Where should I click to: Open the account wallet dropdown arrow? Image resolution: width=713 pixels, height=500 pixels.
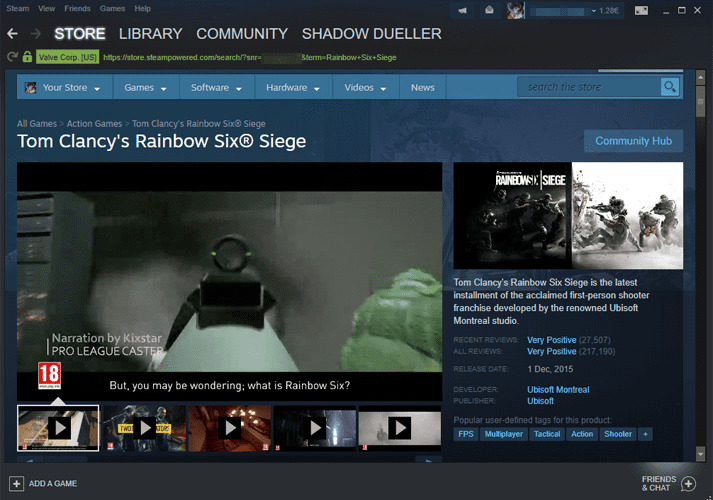(x=593, y=11)
